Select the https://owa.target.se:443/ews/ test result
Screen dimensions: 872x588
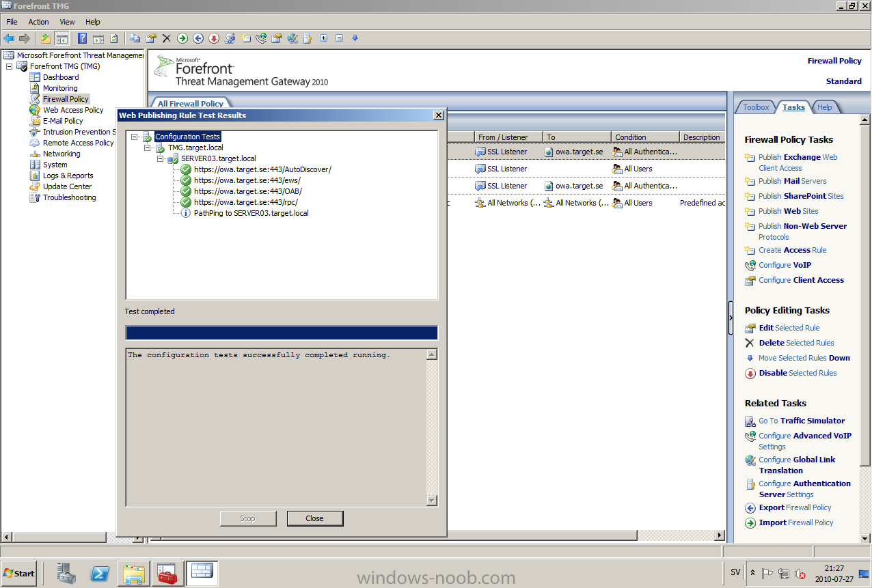coord(247,180)
